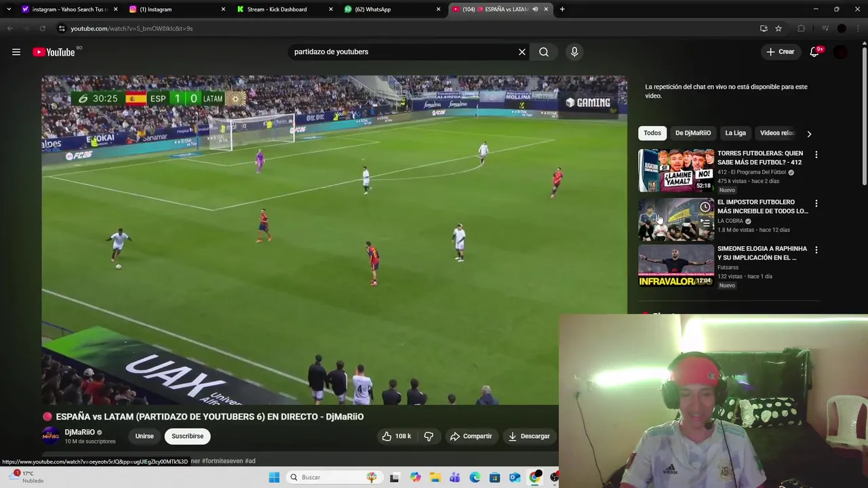Open the EL IMPOSTOR FUTBOLERO video title

(x=762, y=207)
